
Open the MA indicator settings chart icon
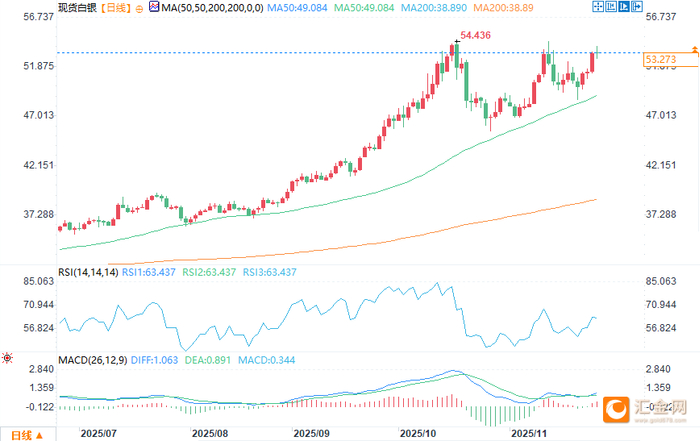click(154, 7)
